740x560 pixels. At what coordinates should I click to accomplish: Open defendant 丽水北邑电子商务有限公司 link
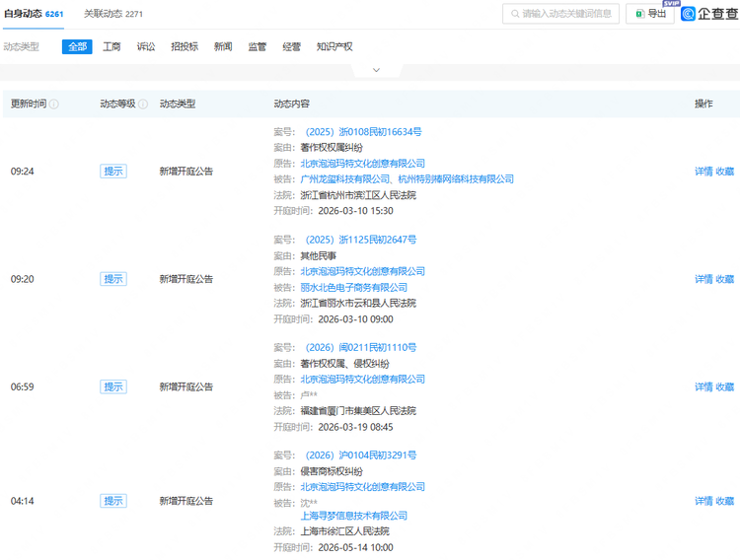(354, 287)
